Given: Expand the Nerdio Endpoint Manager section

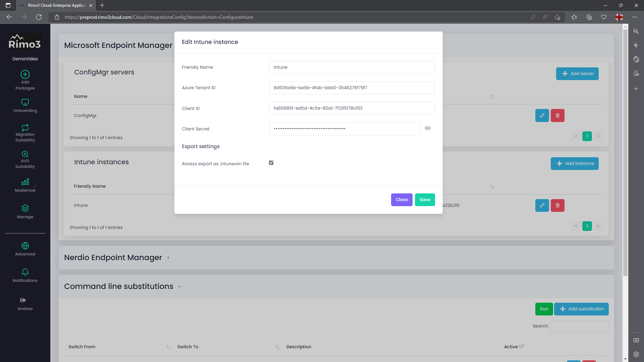Looking at the screenshot, I should point(168,258).
